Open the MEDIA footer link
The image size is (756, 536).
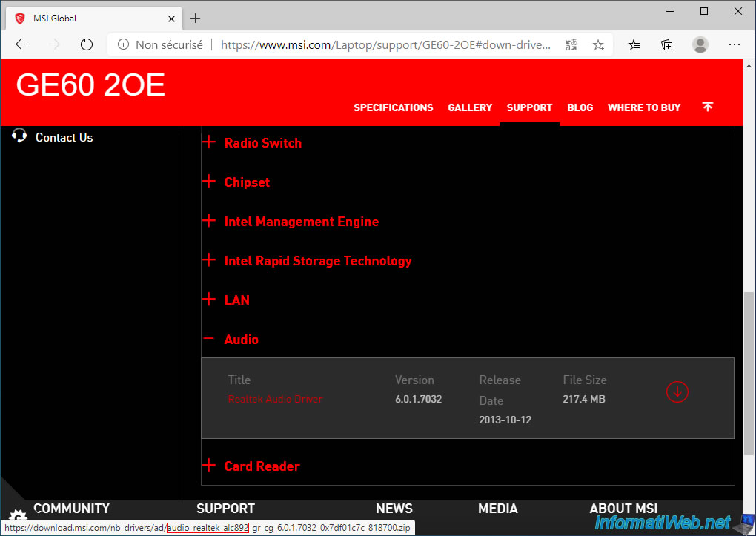tap(497, 509)
